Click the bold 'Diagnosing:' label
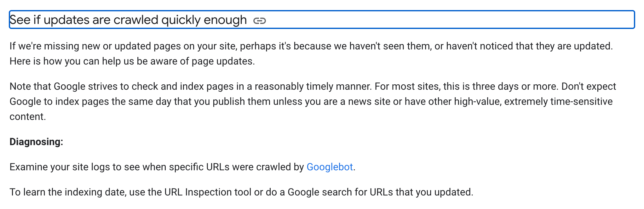 36,142
